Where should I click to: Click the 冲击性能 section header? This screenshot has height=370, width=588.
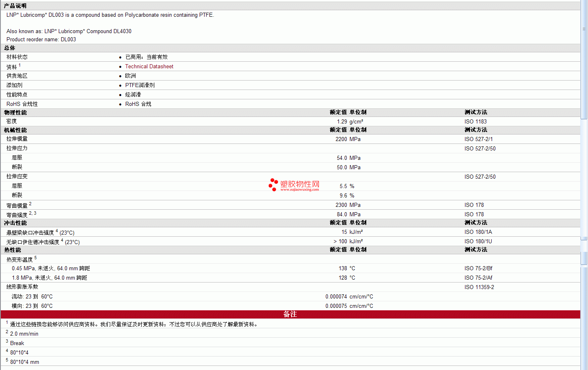(15, 223)
